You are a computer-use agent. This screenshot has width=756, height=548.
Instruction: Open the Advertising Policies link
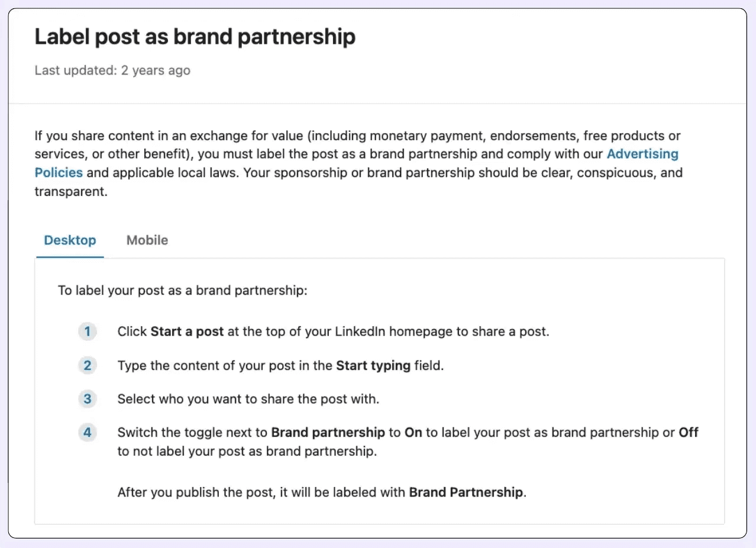click(642, 154)
